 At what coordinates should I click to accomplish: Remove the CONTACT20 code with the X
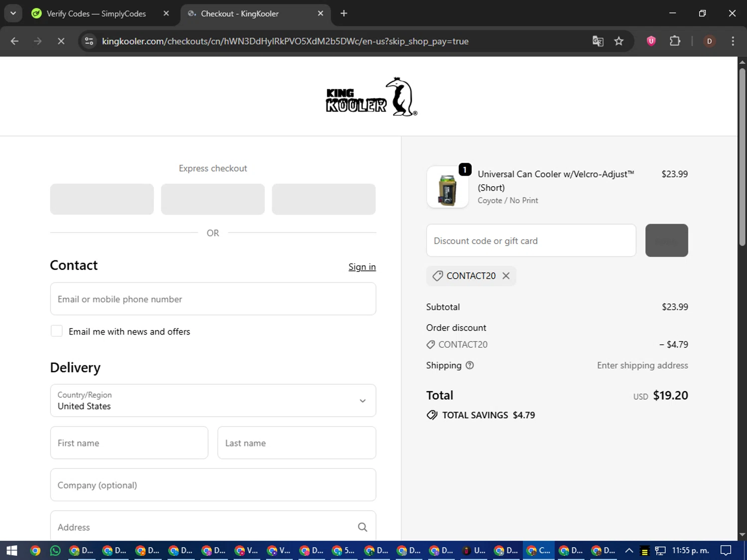coord(506,276)
